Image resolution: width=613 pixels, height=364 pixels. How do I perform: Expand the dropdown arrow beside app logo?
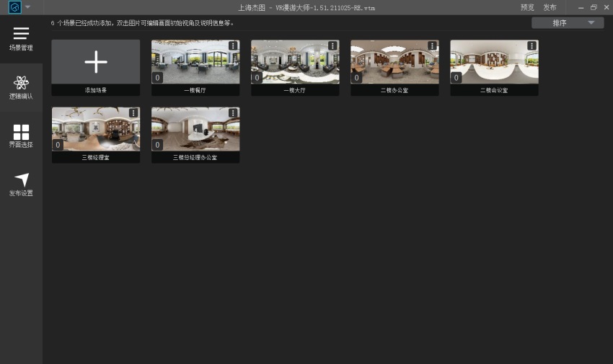27,7
